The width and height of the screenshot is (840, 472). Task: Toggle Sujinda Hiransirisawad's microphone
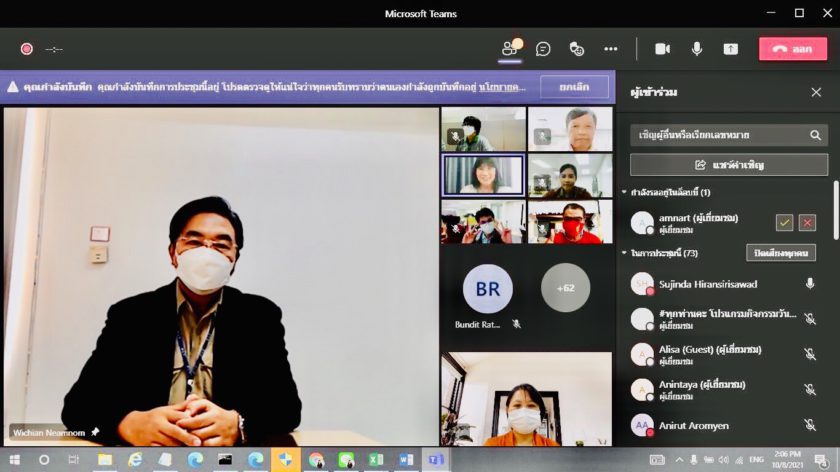pyautogui.click(x=810, y=284)
